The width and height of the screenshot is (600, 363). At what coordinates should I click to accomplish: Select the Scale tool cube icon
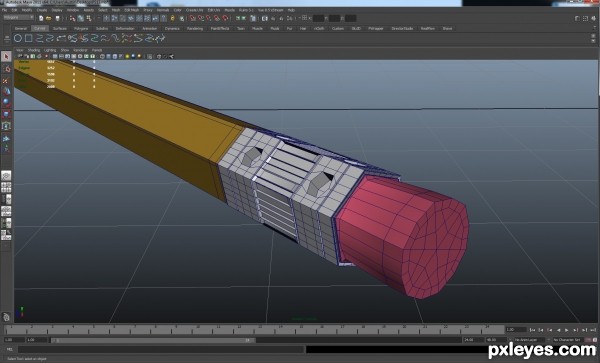point(6,114)
